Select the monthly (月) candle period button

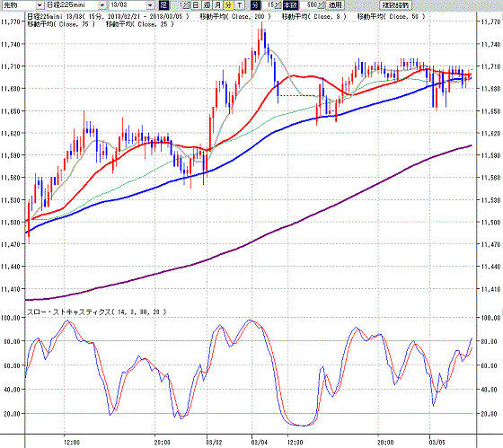[217, 5]
